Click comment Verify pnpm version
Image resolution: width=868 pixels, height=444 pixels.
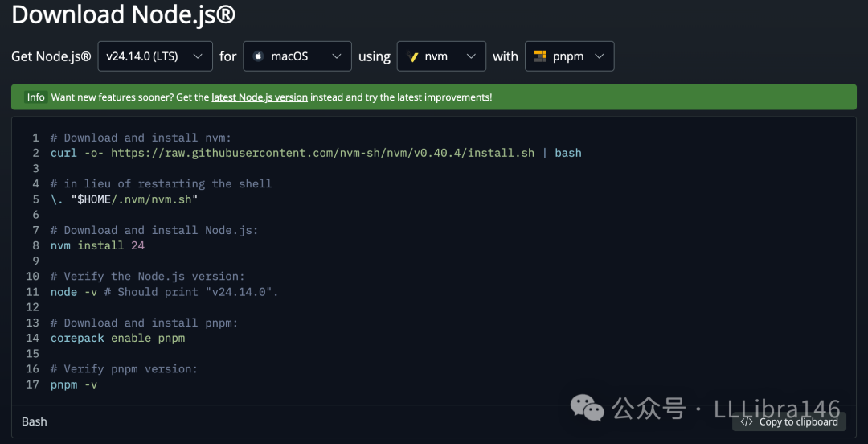click(124, 368)
